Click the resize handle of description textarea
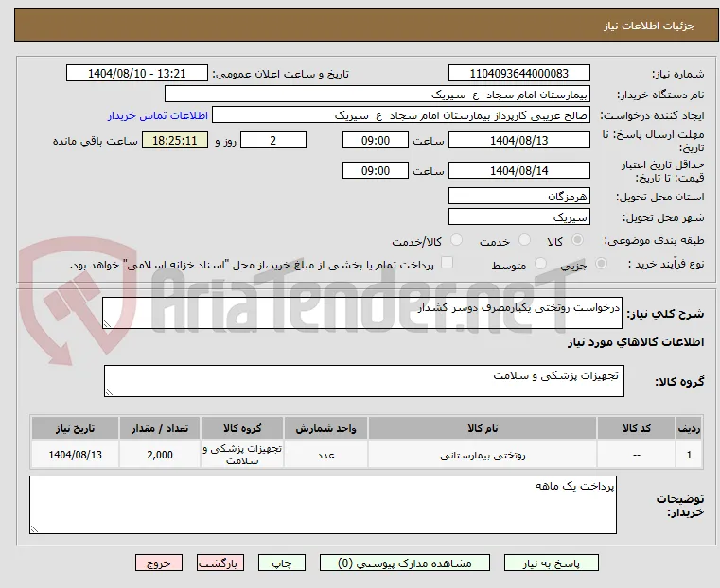Screen dimensions: 720x588 point(107,324)
